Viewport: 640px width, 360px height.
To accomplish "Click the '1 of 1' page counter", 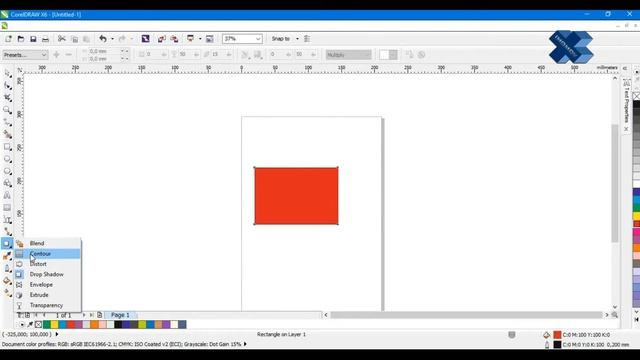I will [63, 315].
